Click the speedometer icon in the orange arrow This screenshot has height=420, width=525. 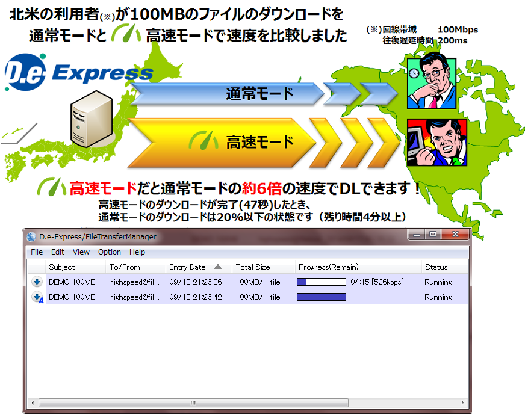pyautogui.click(x=205, y=141)
